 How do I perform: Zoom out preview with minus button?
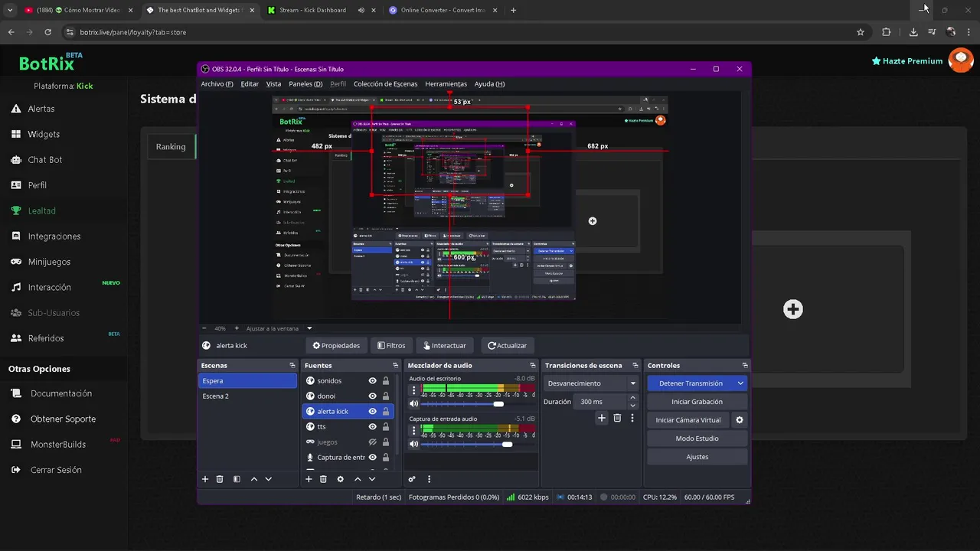pos(204,328)
